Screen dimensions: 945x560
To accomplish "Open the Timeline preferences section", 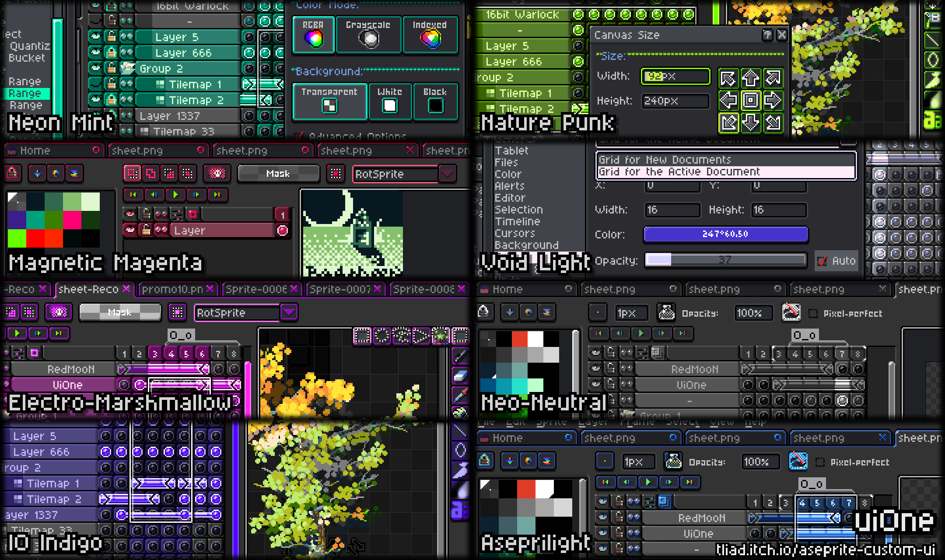I will click(x=517, y=221).
